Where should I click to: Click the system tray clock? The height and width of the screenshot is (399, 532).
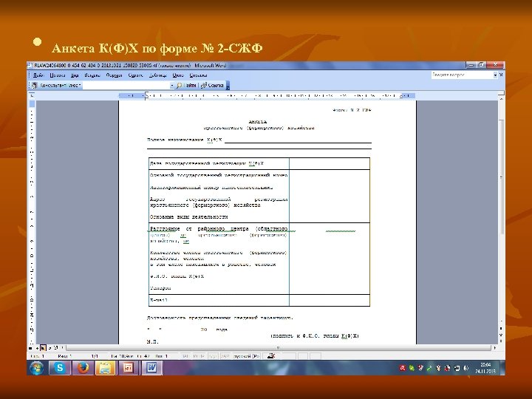pos(485,368)
